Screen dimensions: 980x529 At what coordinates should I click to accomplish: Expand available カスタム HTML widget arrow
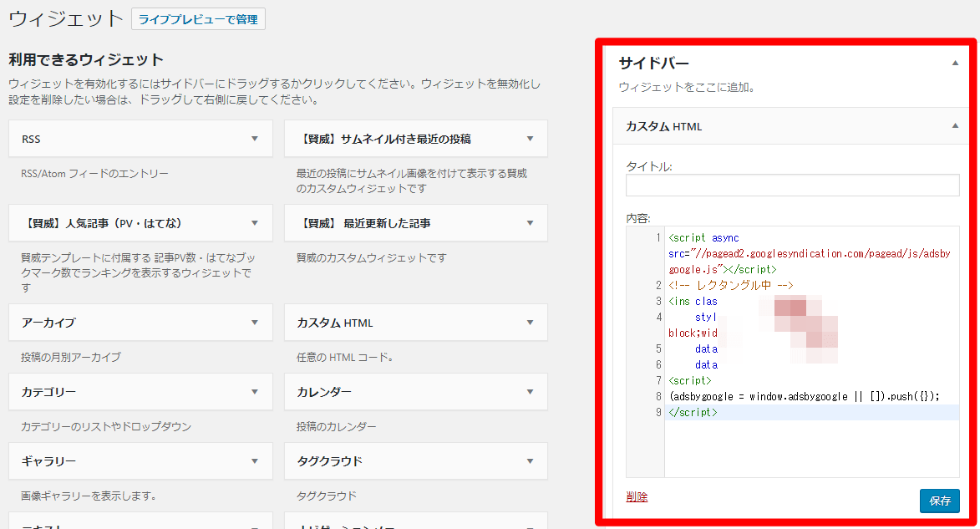[530, 323]
